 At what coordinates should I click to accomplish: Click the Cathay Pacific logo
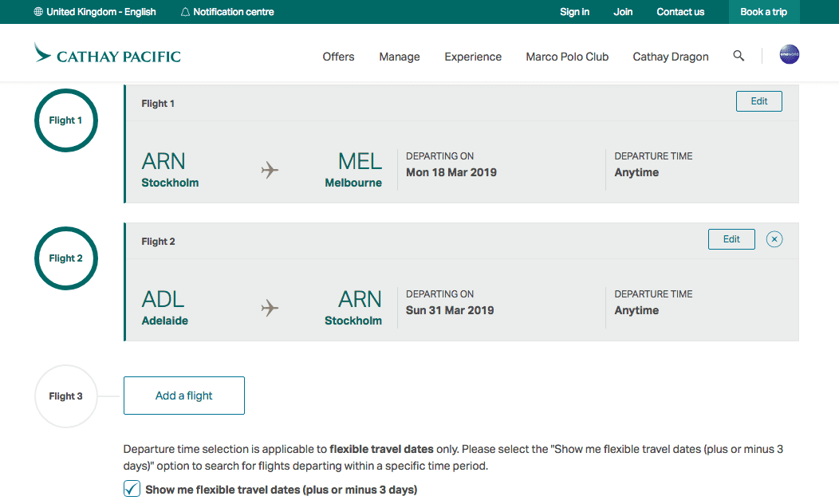[108, 53]
